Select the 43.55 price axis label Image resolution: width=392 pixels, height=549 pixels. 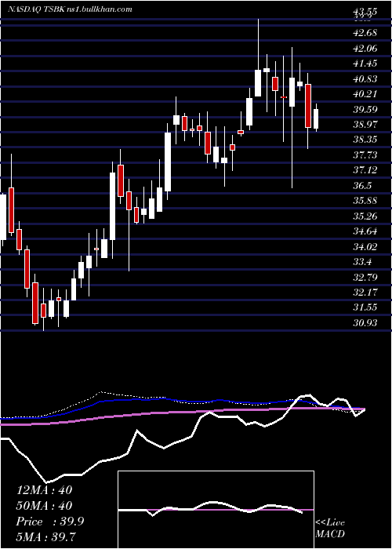pyautogui.click(x=365, y=12)
